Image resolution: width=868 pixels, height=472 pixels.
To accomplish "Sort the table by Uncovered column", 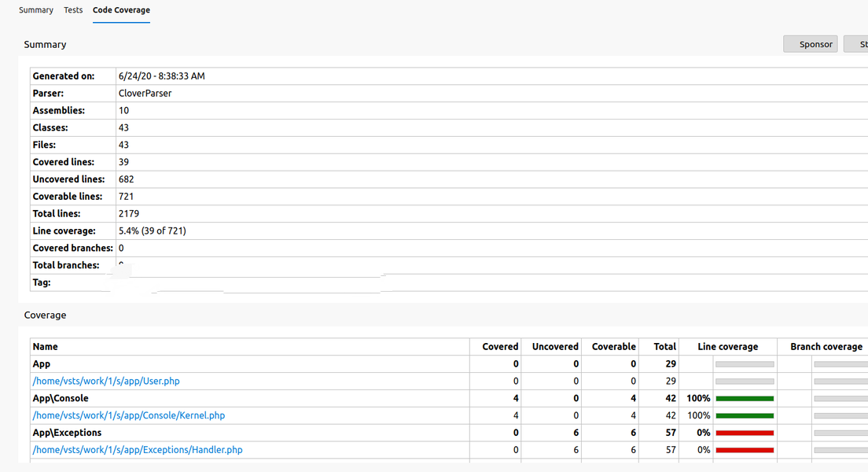I will click(554, 346).
